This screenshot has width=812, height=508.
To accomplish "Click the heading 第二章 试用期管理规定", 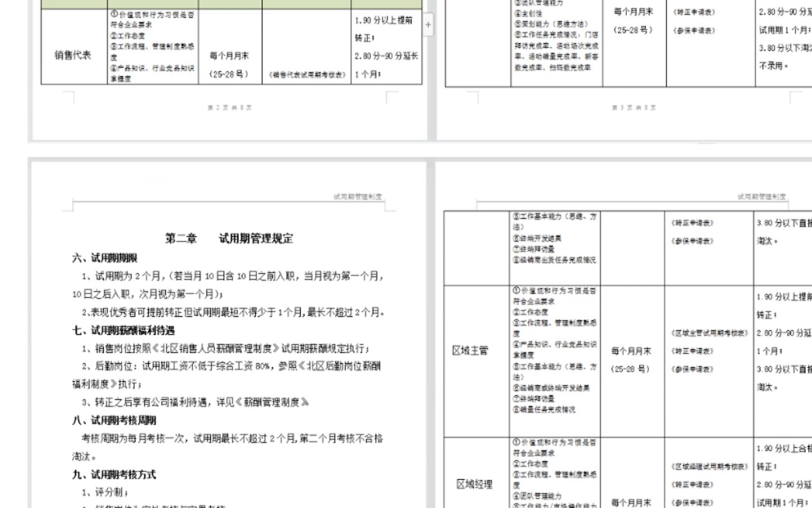I will (x=229, y=238).
